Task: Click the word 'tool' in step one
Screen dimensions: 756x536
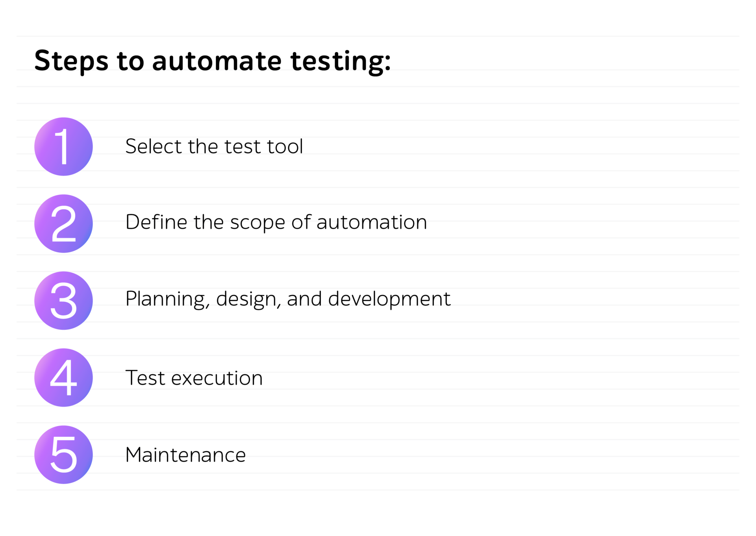Action: click(285, 146)
